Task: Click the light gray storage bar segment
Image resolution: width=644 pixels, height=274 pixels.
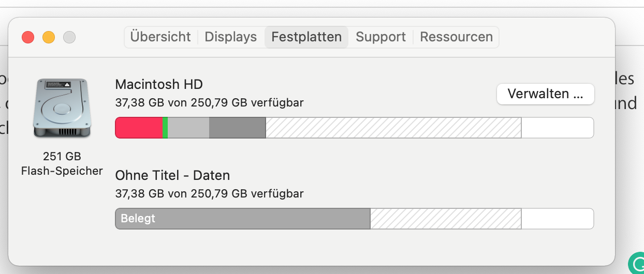Action: point(188,128)
